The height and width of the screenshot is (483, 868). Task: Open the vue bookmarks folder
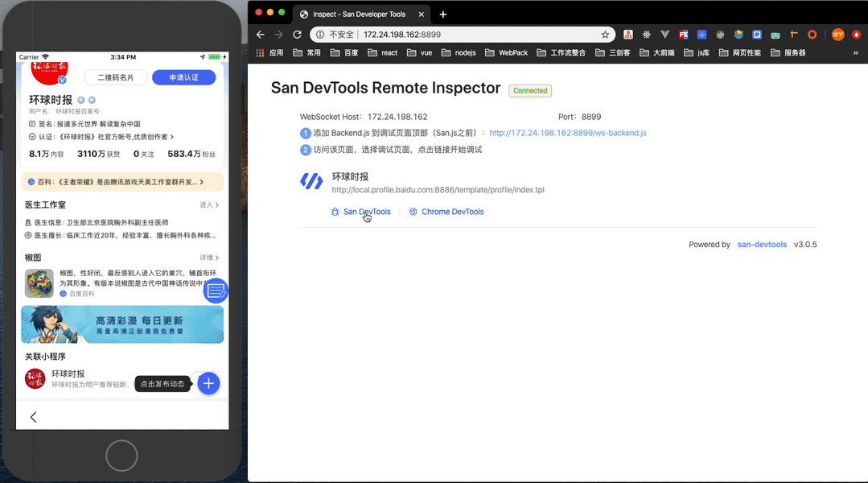[x=420, y=52]
